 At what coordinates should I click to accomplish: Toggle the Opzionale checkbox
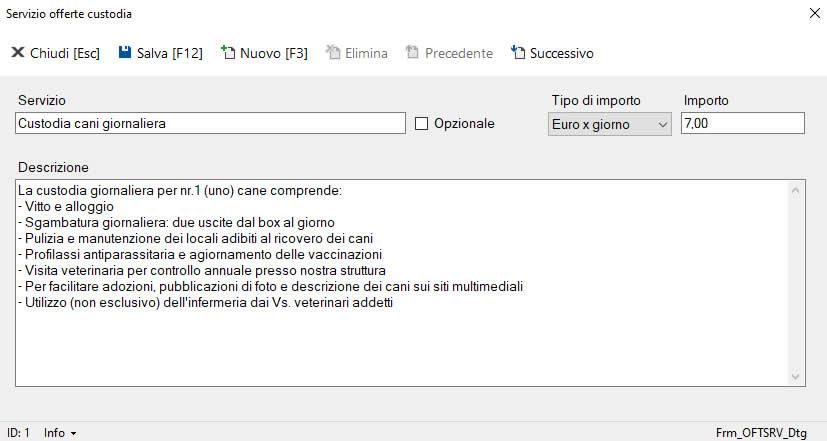click(x=421, y=124)
